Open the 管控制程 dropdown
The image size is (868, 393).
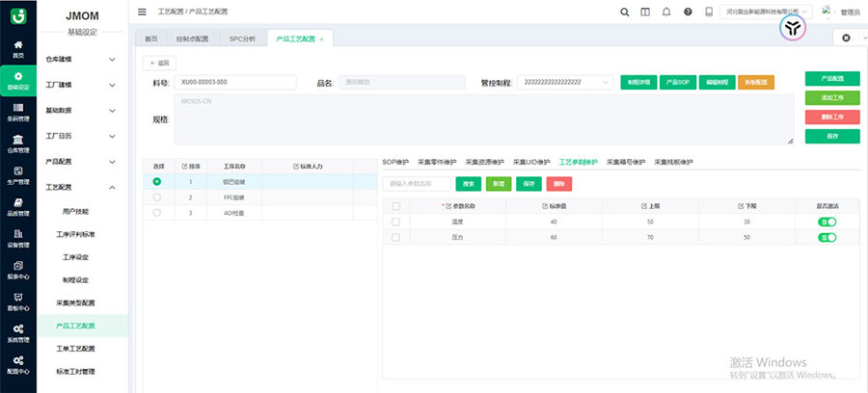coord(565,83)
